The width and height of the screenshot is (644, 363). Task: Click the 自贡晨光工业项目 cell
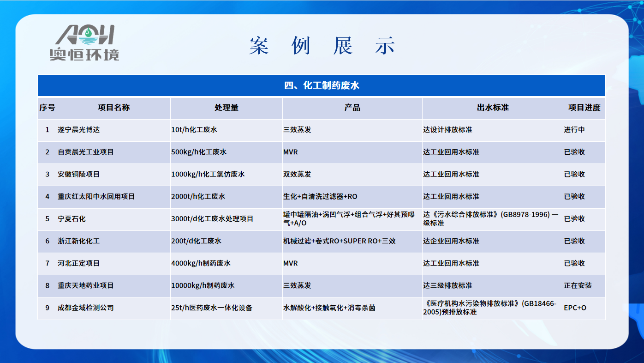coord(86,152)
